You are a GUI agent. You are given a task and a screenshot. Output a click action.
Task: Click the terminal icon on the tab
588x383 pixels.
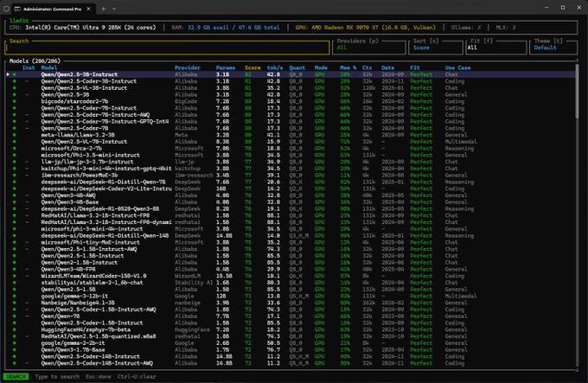coord(17,9)
